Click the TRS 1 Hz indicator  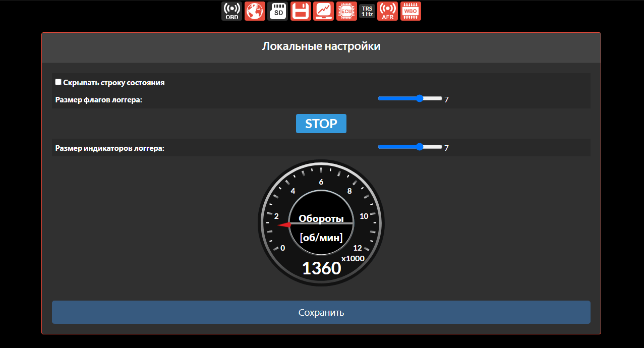tap(367, 11)
